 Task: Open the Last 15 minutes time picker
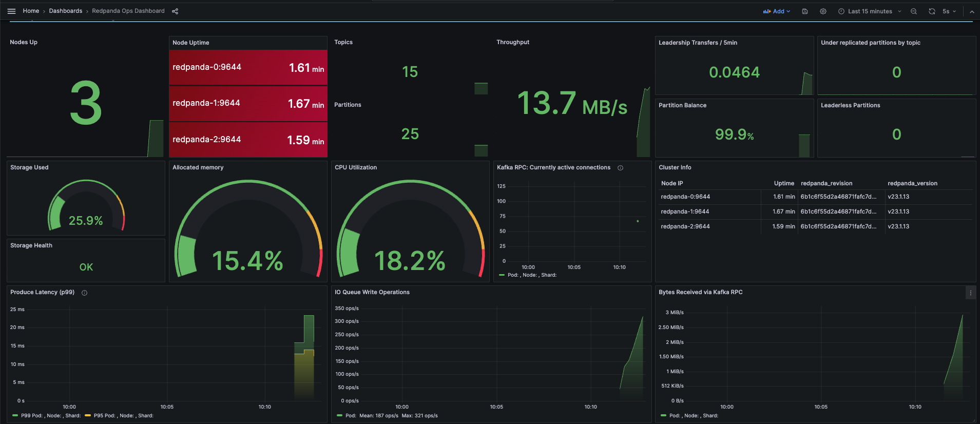(x=870, y=11)
